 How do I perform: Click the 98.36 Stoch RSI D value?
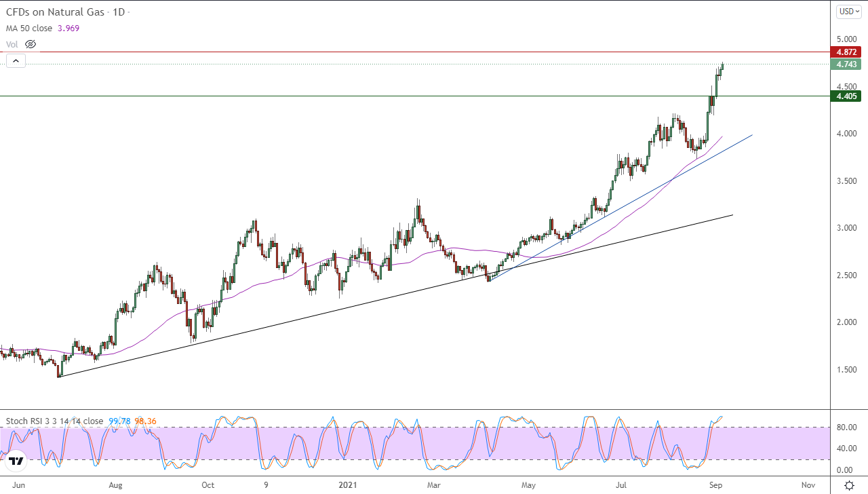tap(145, 421)
